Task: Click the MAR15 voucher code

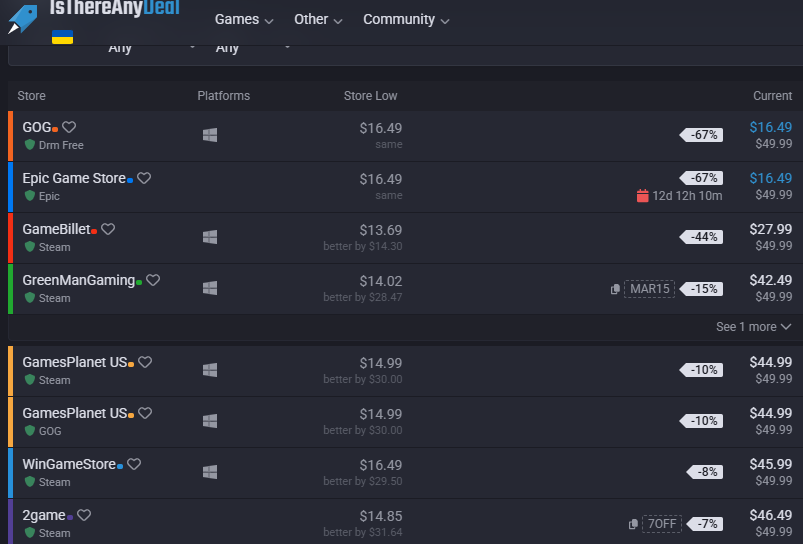Action: pos(649,289)
